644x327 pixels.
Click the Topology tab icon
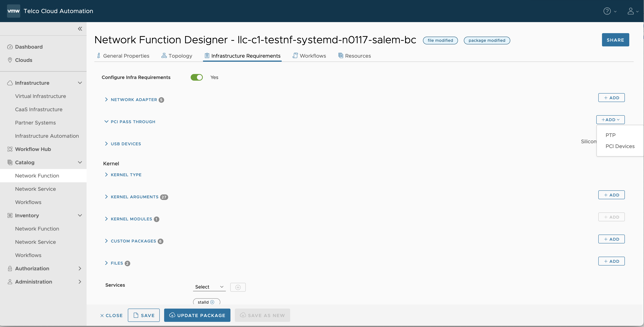164,55
